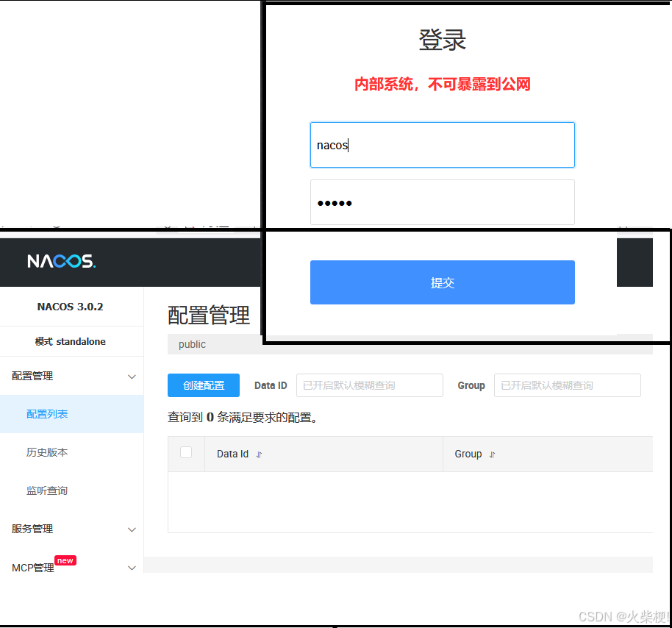Collapse the 配置管理 section chevron

(132, 376)
